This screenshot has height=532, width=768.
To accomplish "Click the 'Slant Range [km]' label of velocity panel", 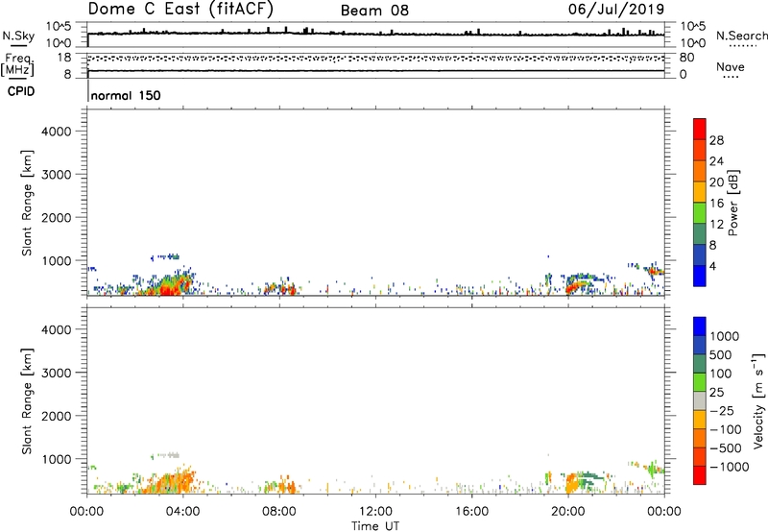I will (x=27, y=401).
